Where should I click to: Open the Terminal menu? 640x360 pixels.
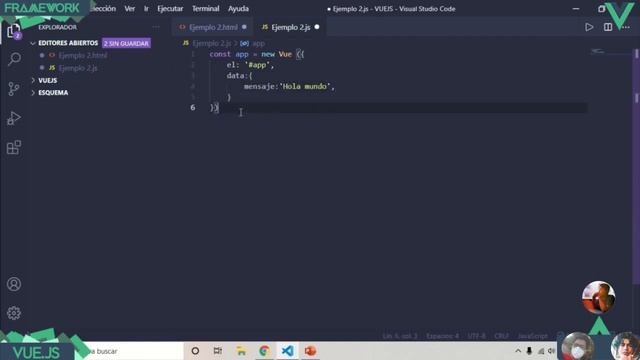[x=206, y=9]
